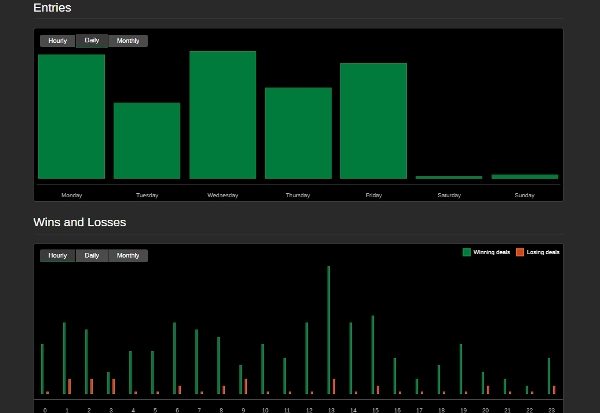Switch Wins and Losses to Daily
Screen dimensions: 600x413
92,255
